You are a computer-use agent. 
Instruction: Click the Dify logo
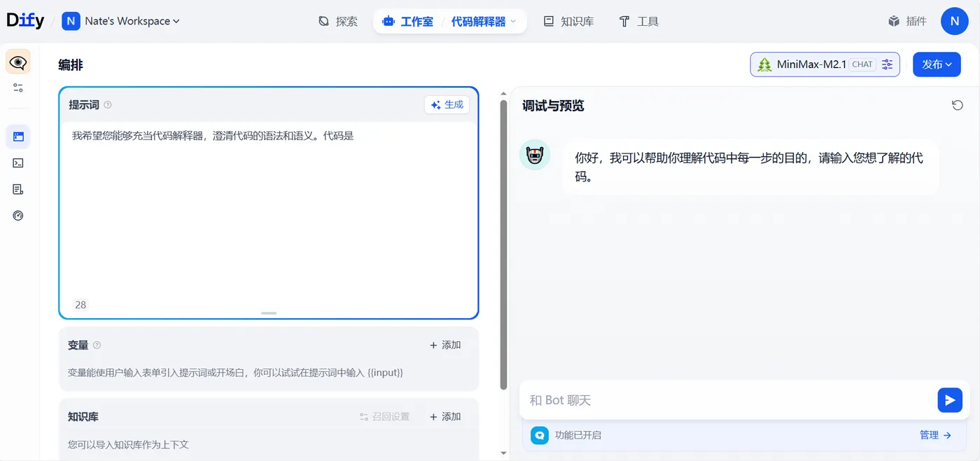[25, 21]
